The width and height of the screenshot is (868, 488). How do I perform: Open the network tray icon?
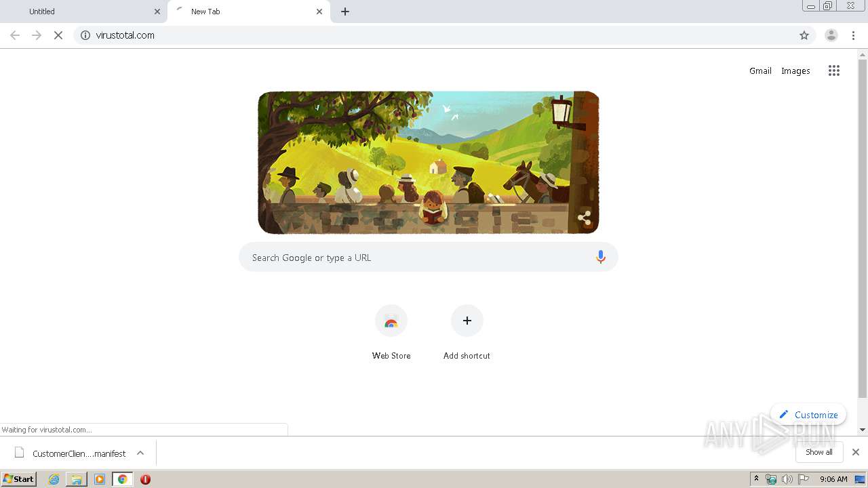[771, 479]
